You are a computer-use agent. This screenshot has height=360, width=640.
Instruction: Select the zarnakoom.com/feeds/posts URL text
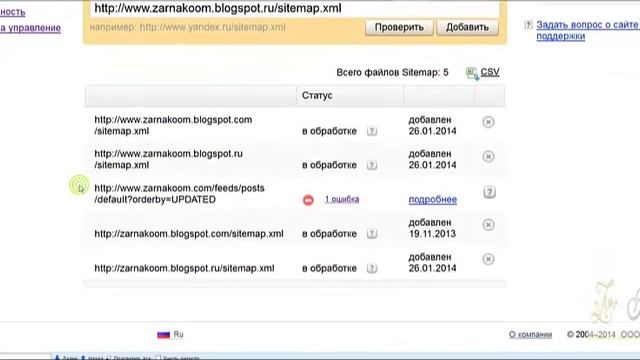tap(179, 194)
